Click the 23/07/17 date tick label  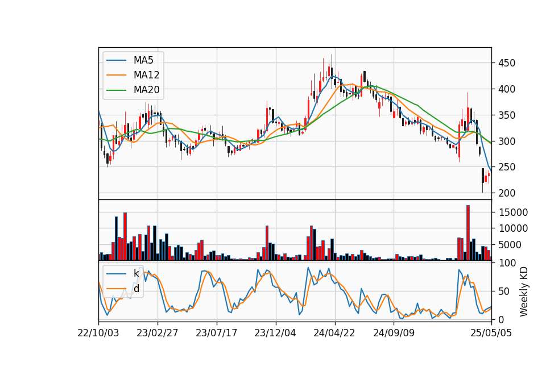tap(217, 333)
